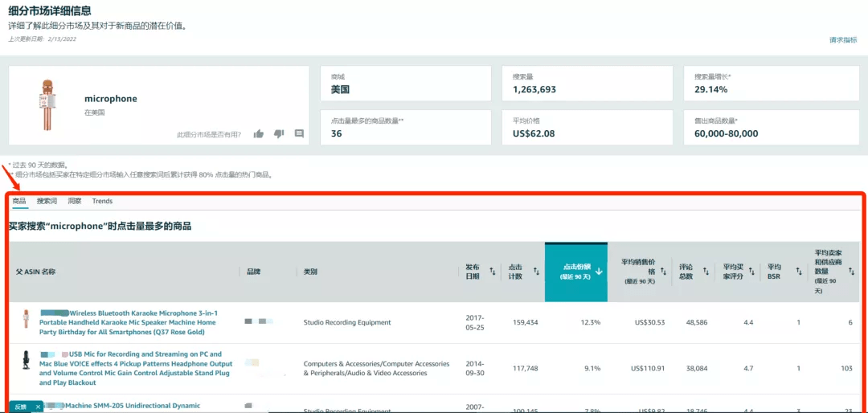The width and height of the screenshot is (868, 413).
Task: Click the rose gold microphone market thumbnail
Action: (46, 105)
